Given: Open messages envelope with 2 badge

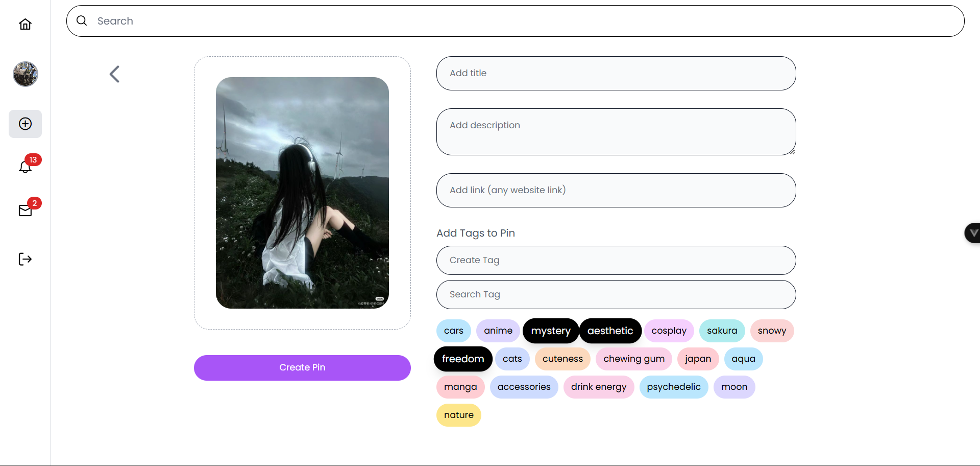Looking at the screenshot, I should [26, 210].
